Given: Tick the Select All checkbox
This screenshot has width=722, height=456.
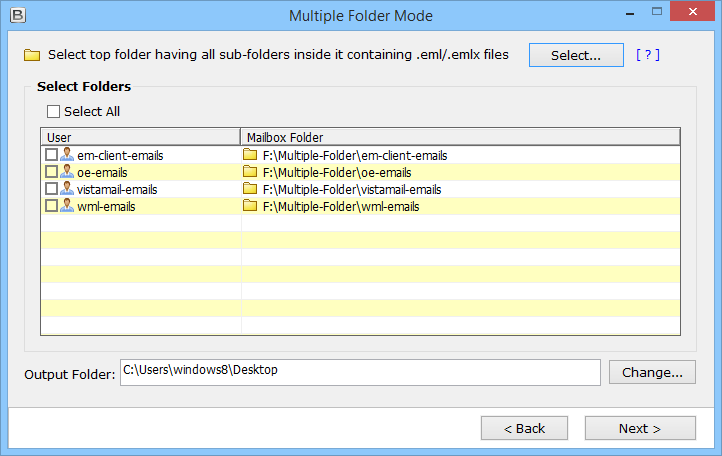Looking at the screenshot, I should [x=53, y=111].
